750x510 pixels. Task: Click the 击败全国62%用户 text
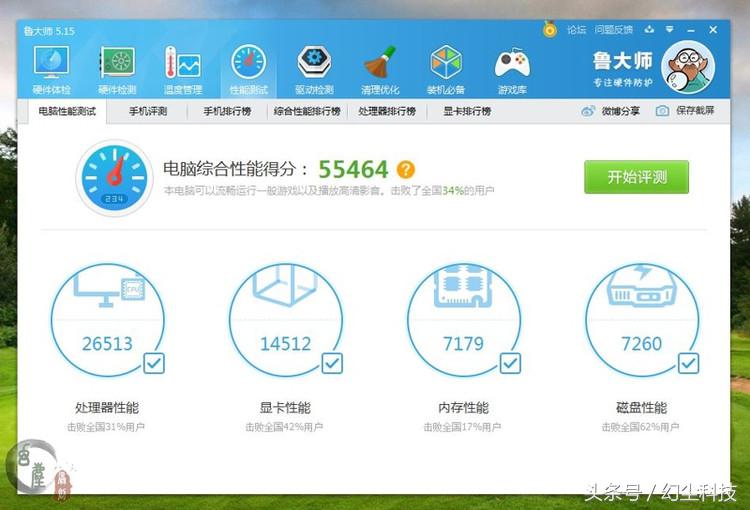click(x=640, y=427)
